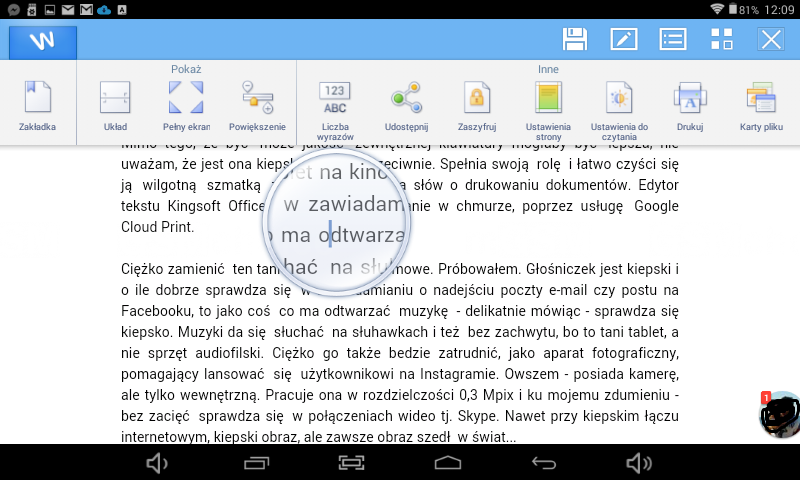Close the document with X icon
Screen dimensions: 800x480
pyautogui.click(x=771, y=40)
